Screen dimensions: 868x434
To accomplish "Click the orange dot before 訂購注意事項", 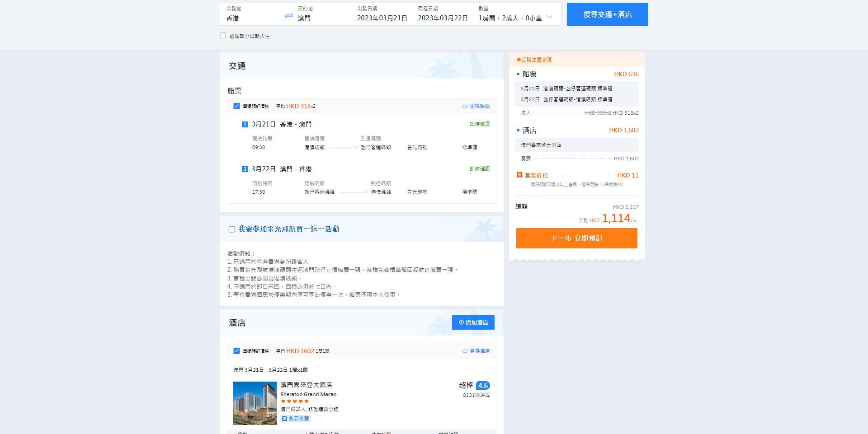I will coord(518,59).
